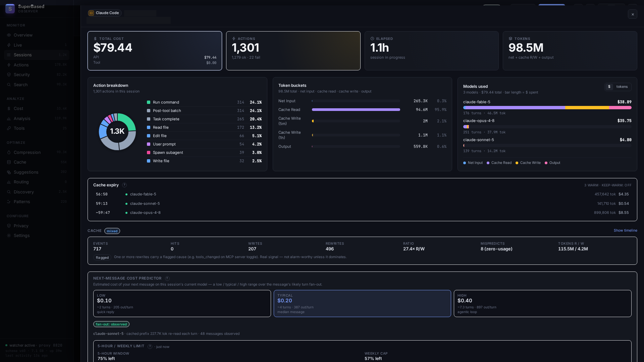Open the Security section
The image size is (644, 362).
[x=37, y=75]
